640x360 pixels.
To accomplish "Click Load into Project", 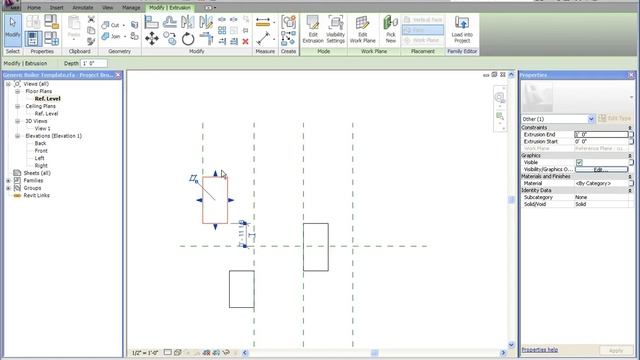I will point(462,29).
